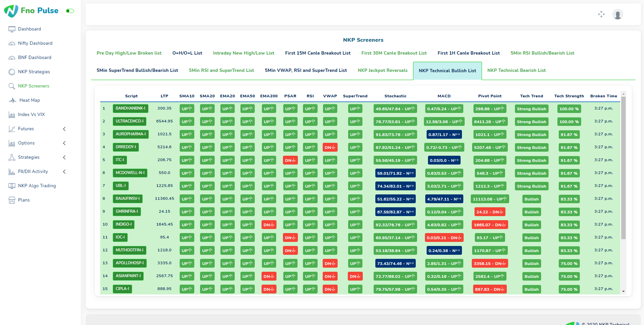This screenshot has width=644, height=325.
Task: Open the Plans page
Action: tap(24, 200)
